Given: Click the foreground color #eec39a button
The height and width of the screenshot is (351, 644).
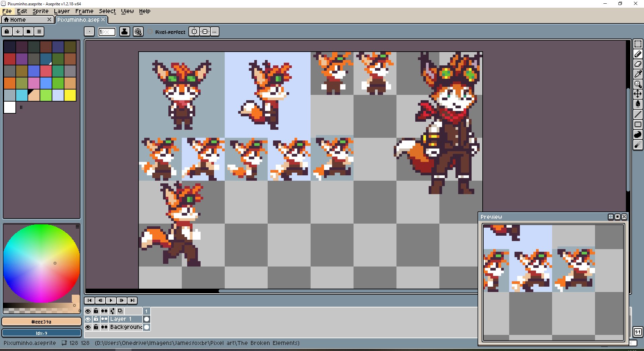Looking at the screenshot, I should click(42, 321).
